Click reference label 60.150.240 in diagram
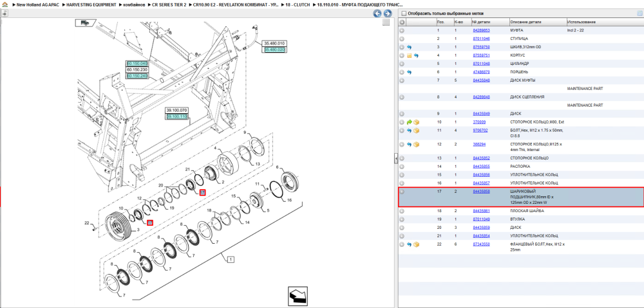The image size is (644, 308). click(x=137, y=76)
